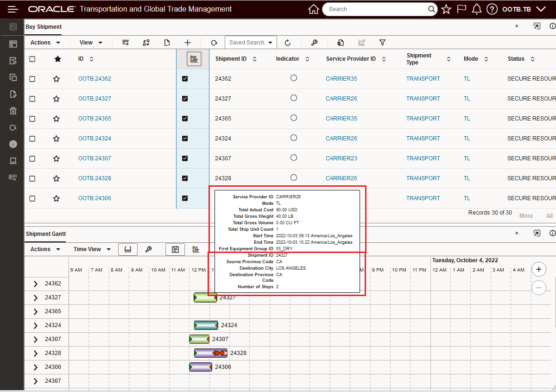Viewport: 556px width, 392px height.
Task: Uncheck Gantt checkbox for shipment 24327
Action: click(185, 99)
